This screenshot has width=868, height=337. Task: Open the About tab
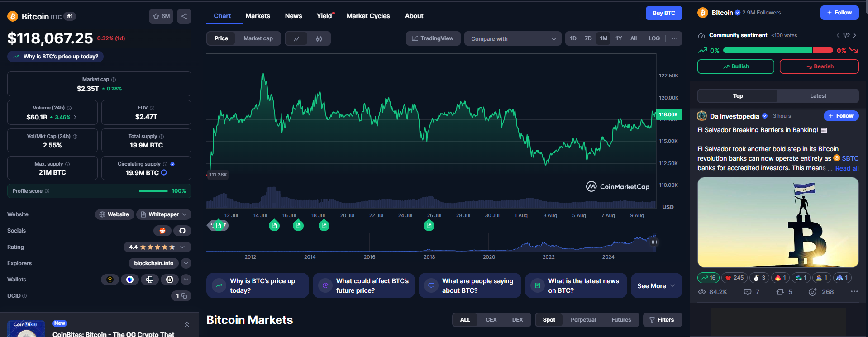(414, 16)
